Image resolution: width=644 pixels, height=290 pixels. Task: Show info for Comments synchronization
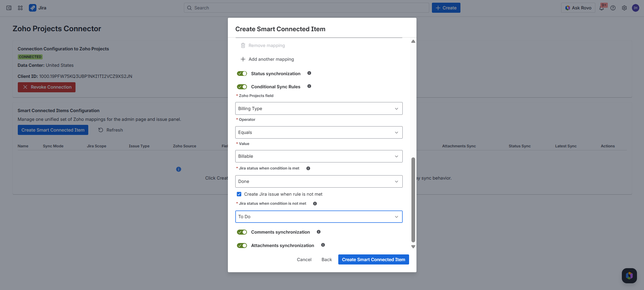pos(318,232)
